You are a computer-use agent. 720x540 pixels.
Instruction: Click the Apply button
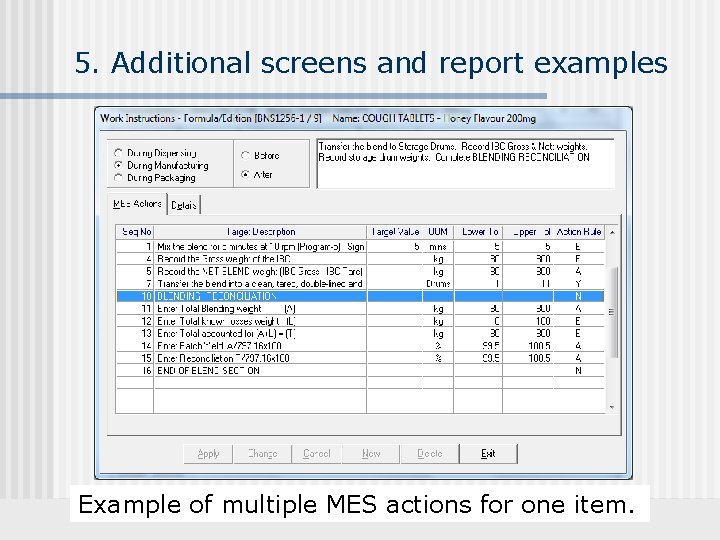click(208, 454)
